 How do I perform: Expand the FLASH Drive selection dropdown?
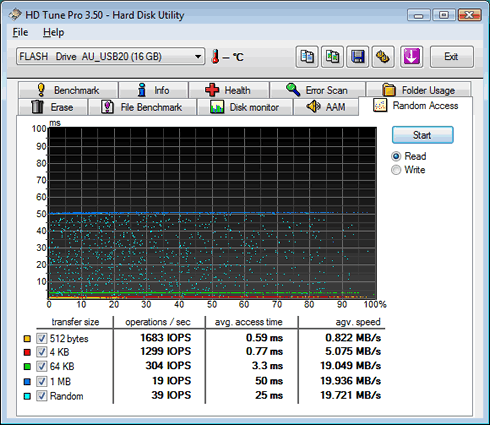pyautogui.click(x=198, y=56)
